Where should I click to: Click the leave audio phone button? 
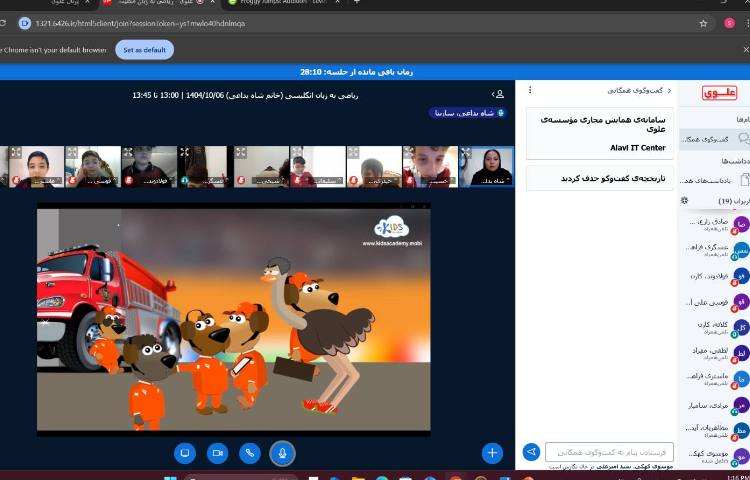(249, 453)
